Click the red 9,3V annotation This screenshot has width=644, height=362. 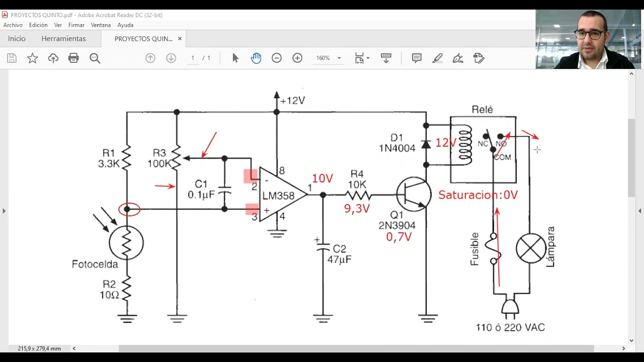[357, 209]
